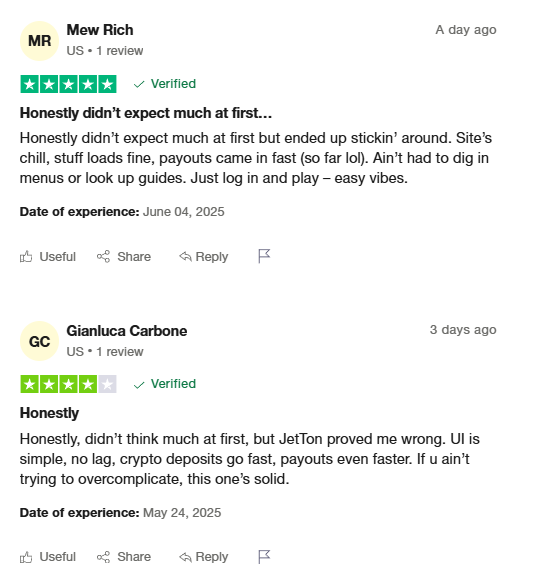534x581 pixels.
Task: Click share icon under Mew Rich's review
Action: tap(103, 256)
